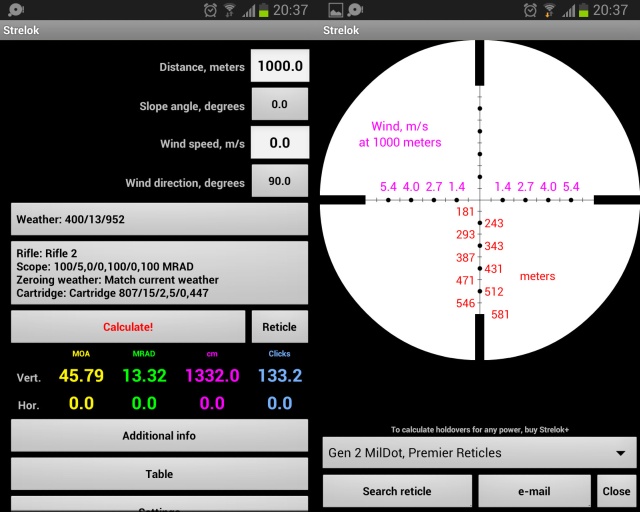Open the Rifle 2 profile details
Image resolution: width=640 pixels, height=512 pixels.
pos(159,273)
